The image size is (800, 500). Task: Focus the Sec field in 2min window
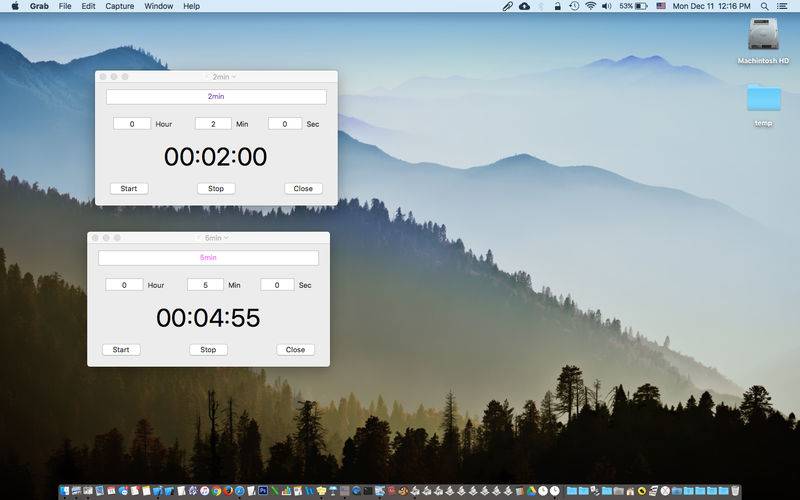pyautogui.click(x=285, y=124)
